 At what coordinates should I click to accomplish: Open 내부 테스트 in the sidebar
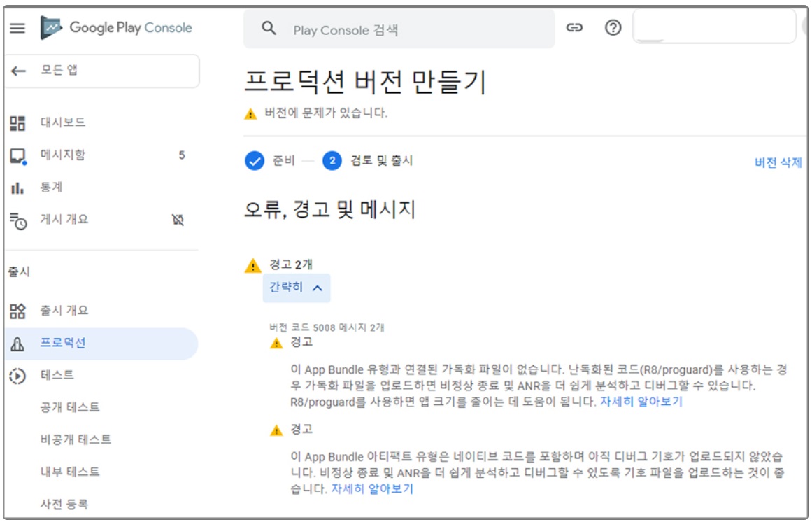pyautogui.click(x=70, y=472)
